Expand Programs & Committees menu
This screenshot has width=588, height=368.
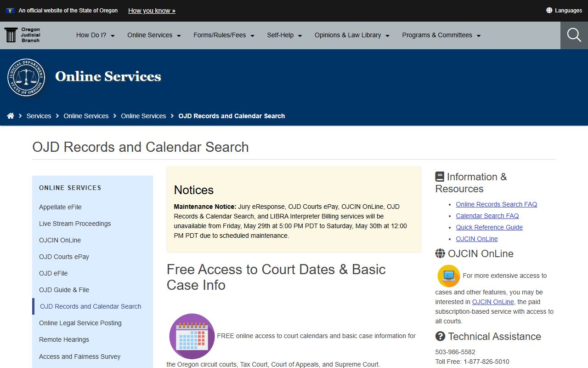441,35
